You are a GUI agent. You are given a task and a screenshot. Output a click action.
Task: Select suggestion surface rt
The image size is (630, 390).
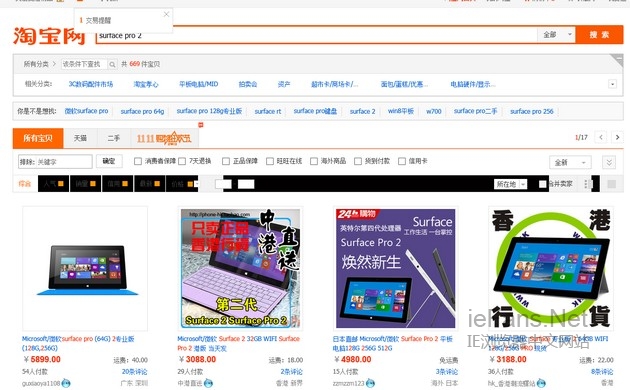pyautogui.click(x=268, y=111)
